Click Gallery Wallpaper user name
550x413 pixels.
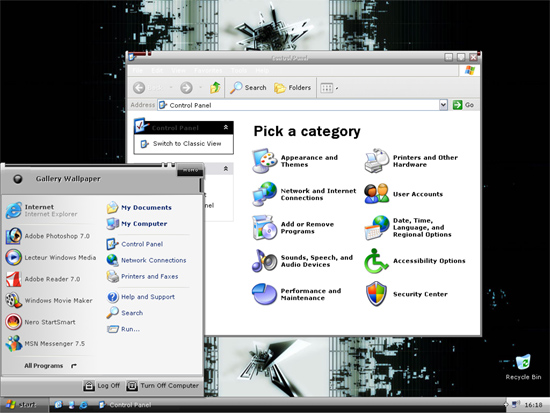(x=68, y=179)
